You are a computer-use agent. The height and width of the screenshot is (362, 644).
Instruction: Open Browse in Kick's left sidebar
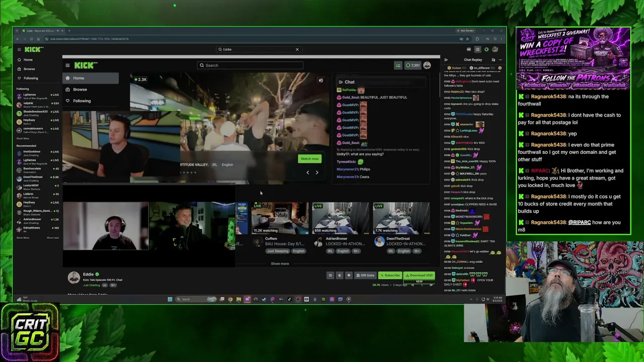[x=29, y=69]
